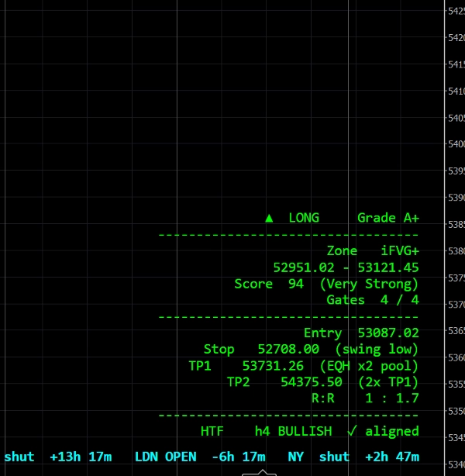This screenshot has height=476, width=465.
Task: Click the 'Entry 53087.02' value
Action: pos(361,333)
